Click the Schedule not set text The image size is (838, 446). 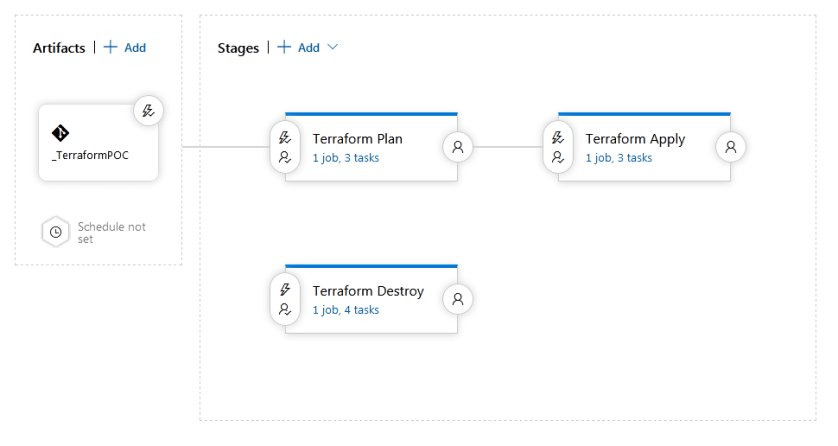pyautogui.click(x=111, y=232)
